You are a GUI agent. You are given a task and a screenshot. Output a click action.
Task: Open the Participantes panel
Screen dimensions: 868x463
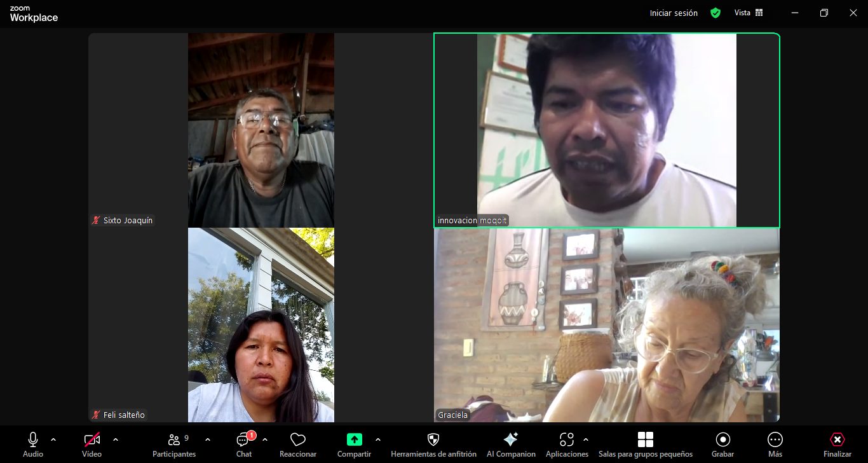(173, 440)
